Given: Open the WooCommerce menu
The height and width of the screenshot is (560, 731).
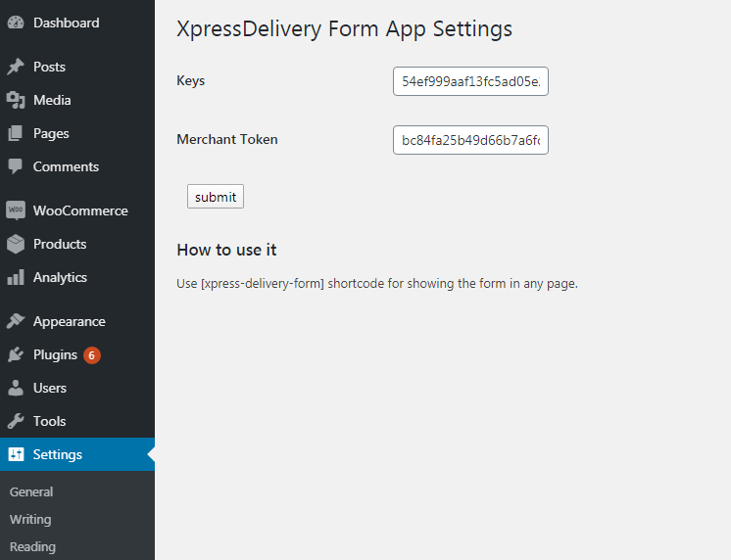Looking at the screenshot, I should (x=77, y=210).
